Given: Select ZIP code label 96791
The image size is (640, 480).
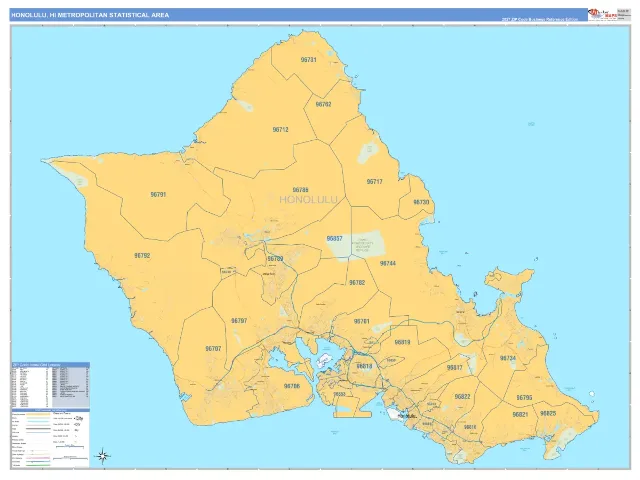Looking at the screenshot, I should 158,195.
